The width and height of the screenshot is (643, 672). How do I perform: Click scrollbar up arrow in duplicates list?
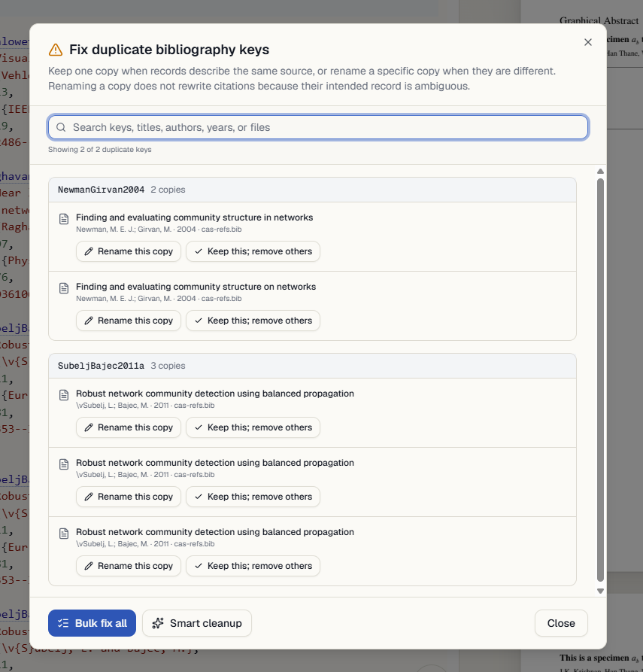click(601, 172)
